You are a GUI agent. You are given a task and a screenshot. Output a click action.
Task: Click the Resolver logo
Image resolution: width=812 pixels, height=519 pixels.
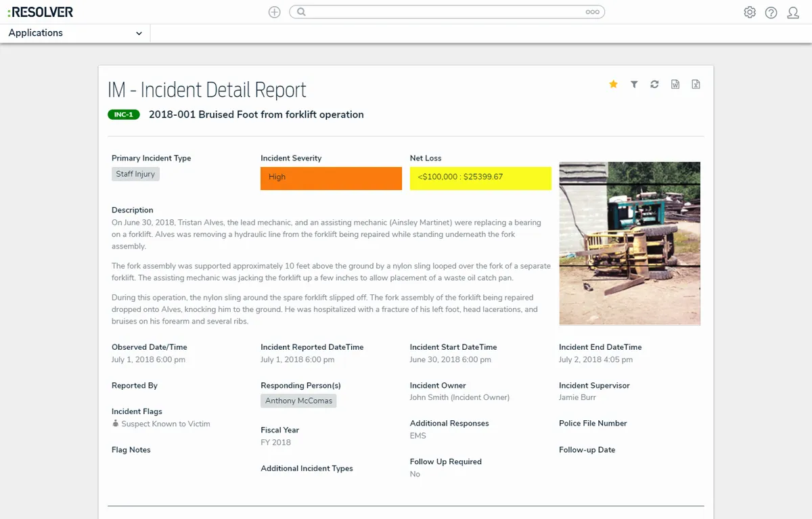(x=41, y=12)
